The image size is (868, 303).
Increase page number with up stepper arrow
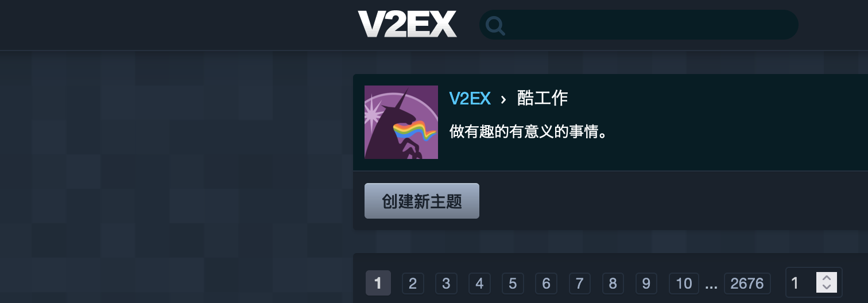coord(827,278)
